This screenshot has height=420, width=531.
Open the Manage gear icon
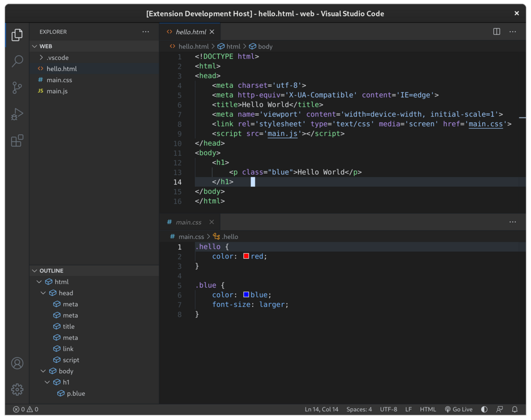(x=17, y=389)
